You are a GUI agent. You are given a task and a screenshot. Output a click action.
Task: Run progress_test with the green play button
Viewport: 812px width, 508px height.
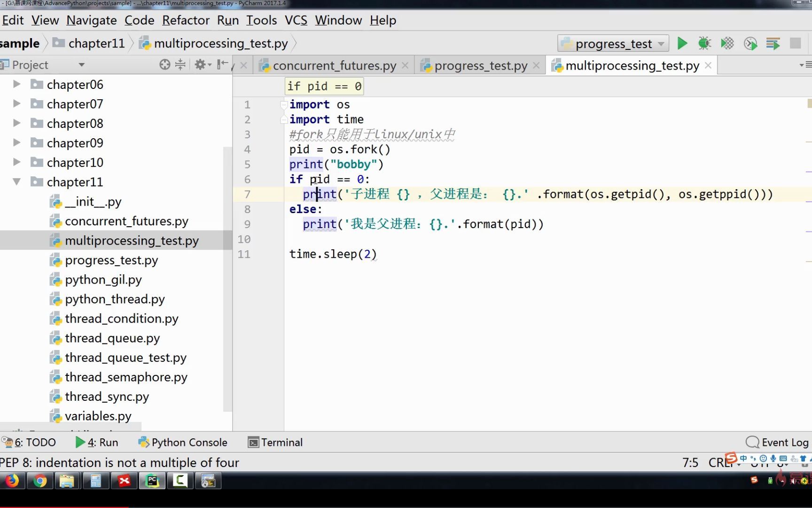[x=682, y=43]
